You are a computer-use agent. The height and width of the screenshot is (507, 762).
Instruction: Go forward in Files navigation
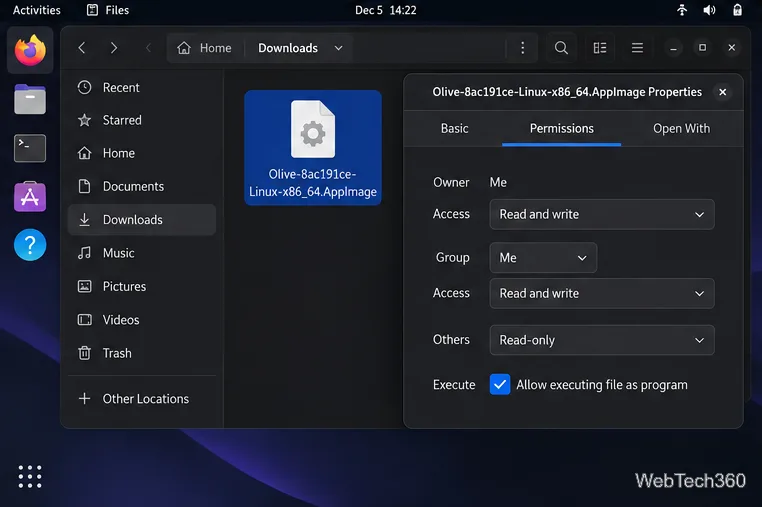click(x=114, y=48)
